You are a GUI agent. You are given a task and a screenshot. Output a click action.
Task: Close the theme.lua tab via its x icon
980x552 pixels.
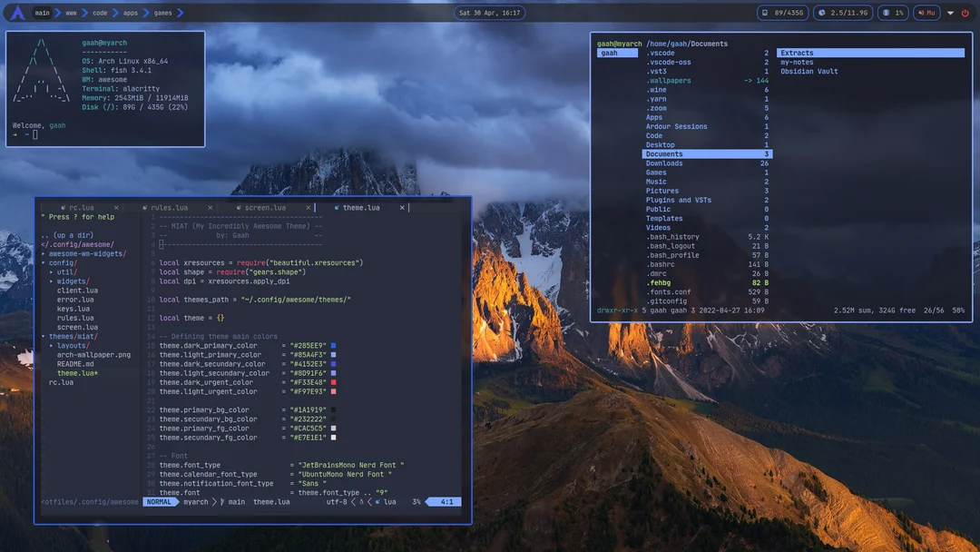(x=401, y=206)
